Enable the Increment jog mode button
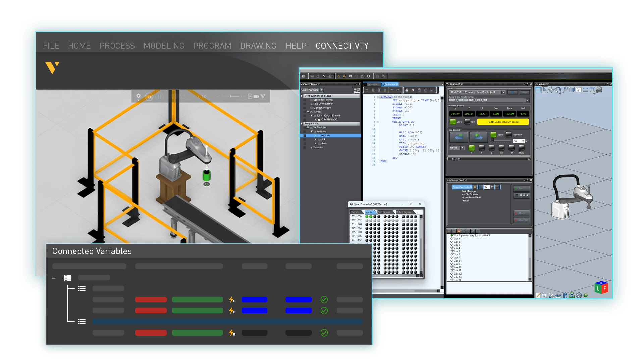The height and width of the screenshot is (362, 644). 509,135
